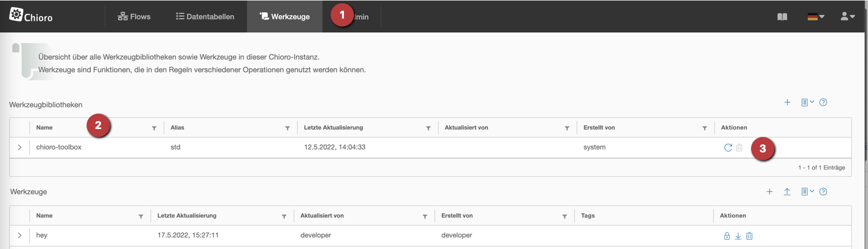Switch to the Datentabellen tab

[x=205, y=16]
